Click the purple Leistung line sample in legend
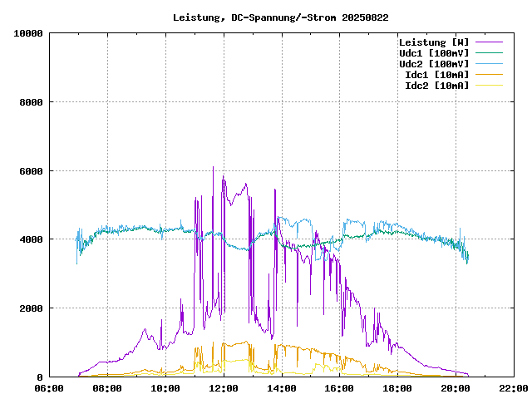Image resolution: width=532 pixels, height=399 pixels. (489, 42)
